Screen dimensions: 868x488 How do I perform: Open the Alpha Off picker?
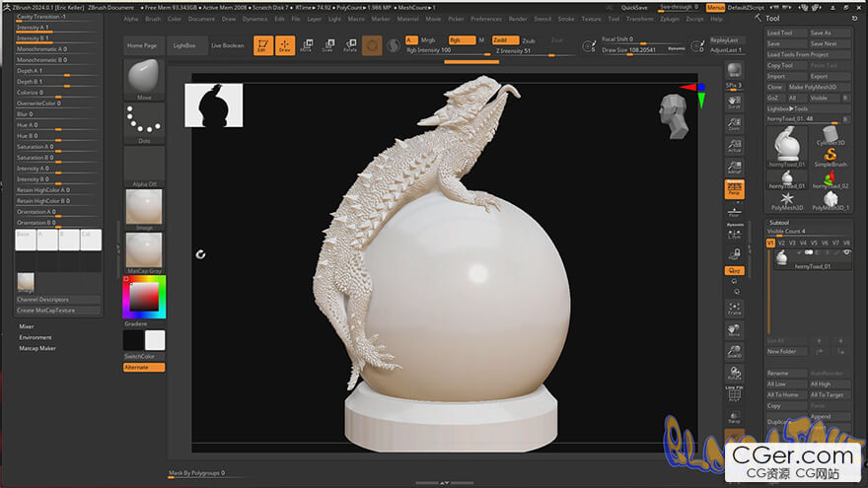coord(144,167)
